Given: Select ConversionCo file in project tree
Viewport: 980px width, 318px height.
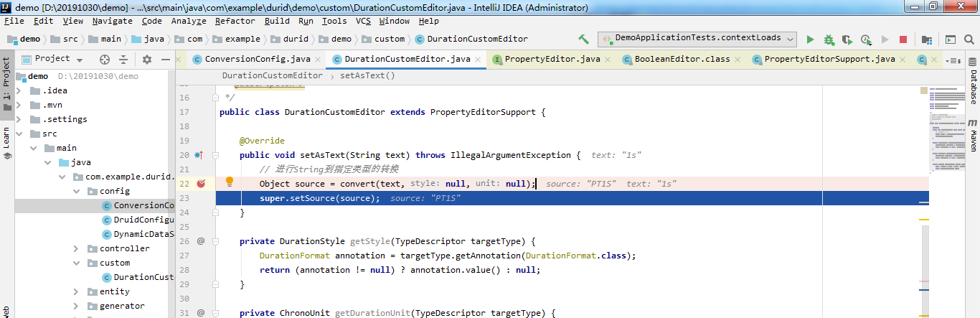Looking at the screenshot, I should (x=138, y=205).
